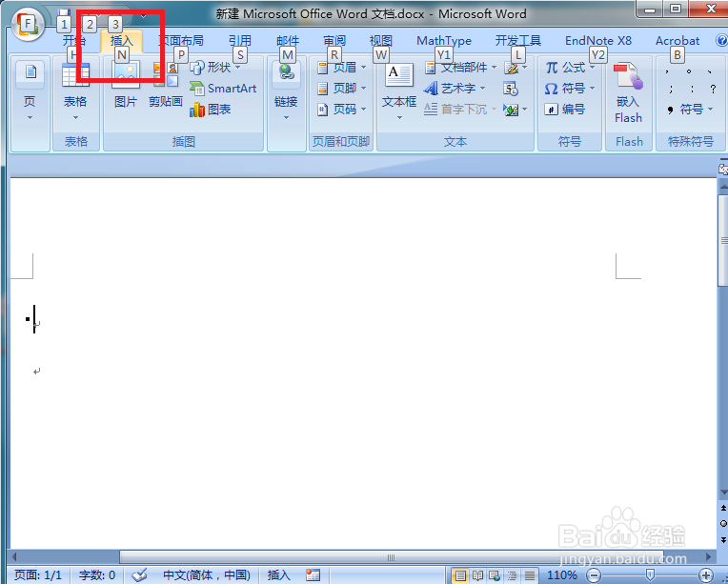
Task: Click the vertical scrollbar down arrow
Action: pyautogui.click(x=723, y=493)
